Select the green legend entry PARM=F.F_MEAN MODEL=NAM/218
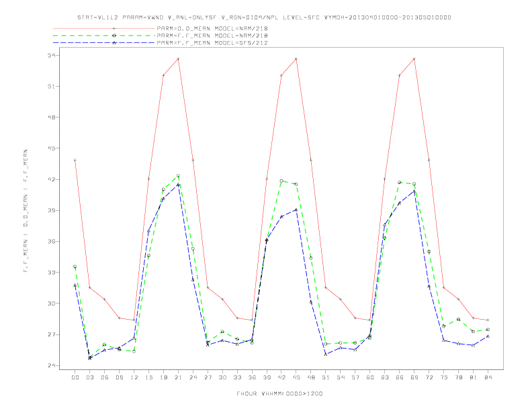This screenshot has height=411, width=532. coord(212,36)
